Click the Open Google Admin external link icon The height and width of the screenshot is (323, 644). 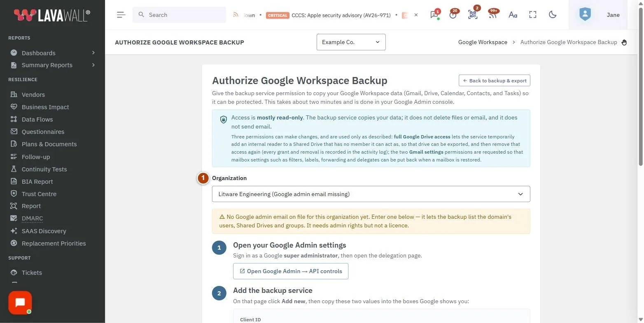point(242,271)
